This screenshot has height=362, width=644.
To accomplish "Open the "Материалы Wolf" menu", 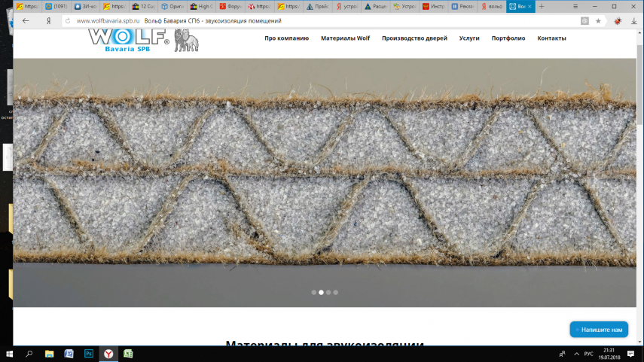I will coord(345,38).
